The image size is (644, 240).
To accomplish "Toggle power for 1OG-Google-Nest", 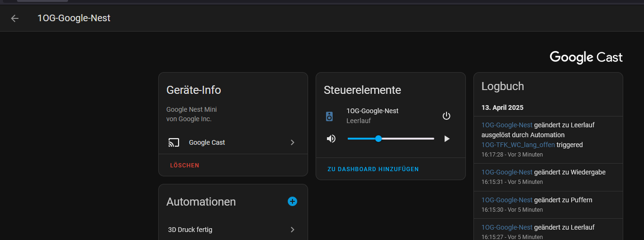I will (x=447, y=116).
